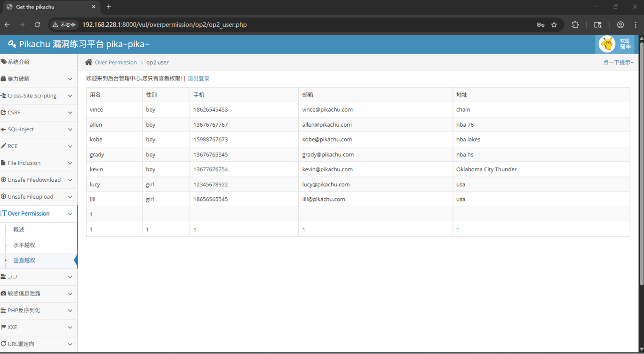Click the download icon beside Unsafe Filedownload
Viewport: 644px width, 354px height.
[x=3, y=180]
